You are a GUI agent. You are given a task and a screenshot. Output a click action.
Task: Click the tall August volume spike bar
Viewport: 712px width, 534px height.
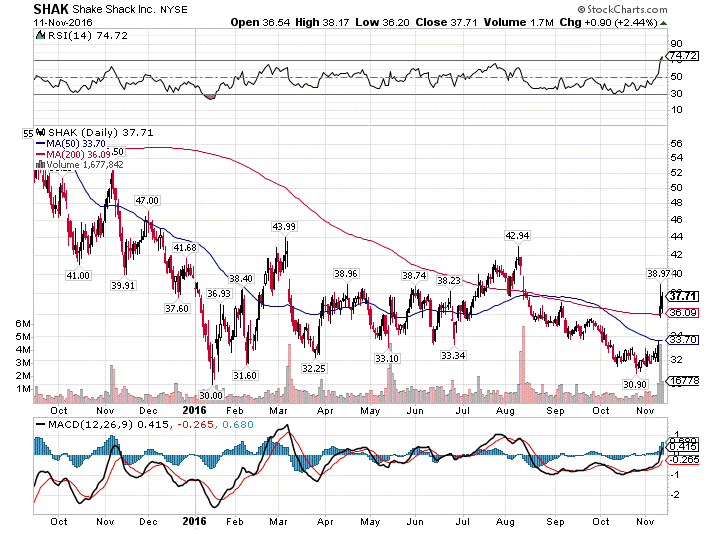(x=524, y=363)
